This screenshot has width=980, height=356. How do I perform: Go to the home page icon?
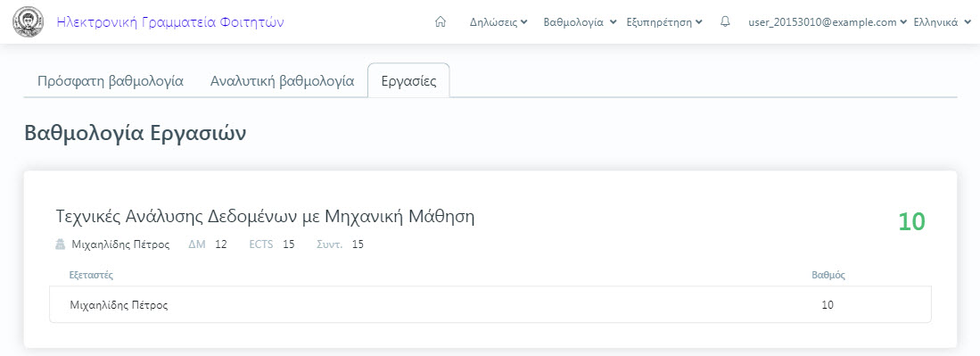(441, 22)
